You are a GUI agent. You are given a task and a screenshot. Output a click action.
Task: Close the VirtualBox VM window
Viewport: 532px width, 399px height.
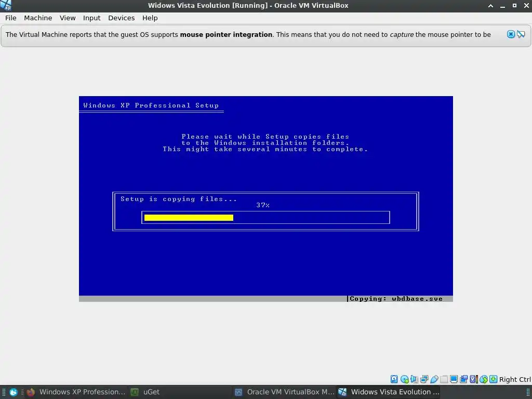[x=526, y=5]
